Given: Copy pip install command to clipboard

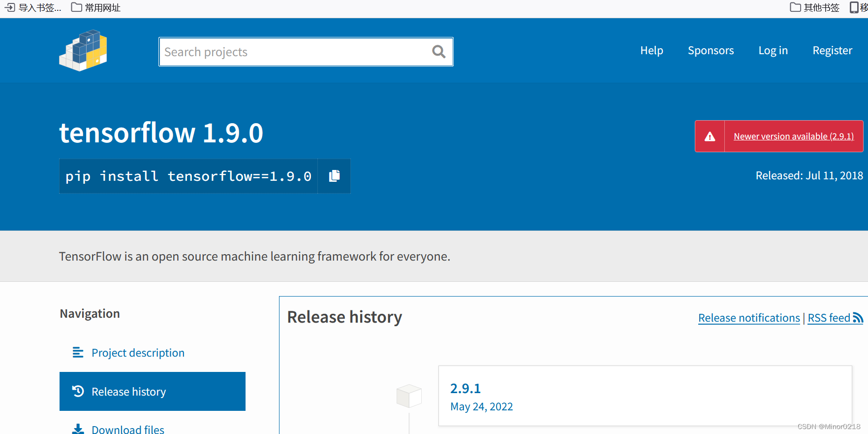Looking at the screenshot, I should pyautogui.click(x=335, y=176).
